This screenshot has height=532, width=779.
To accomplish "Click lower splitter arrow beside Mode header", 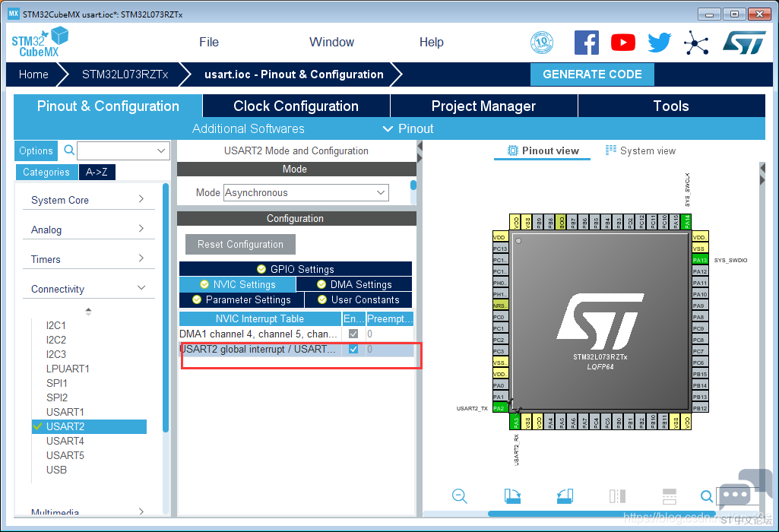I will [420, 158].
